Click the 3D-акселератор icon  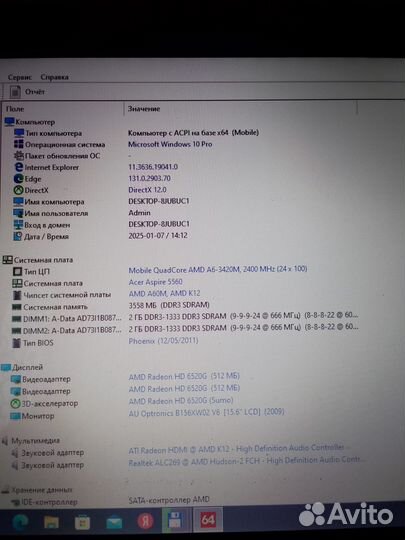(15, 404)
